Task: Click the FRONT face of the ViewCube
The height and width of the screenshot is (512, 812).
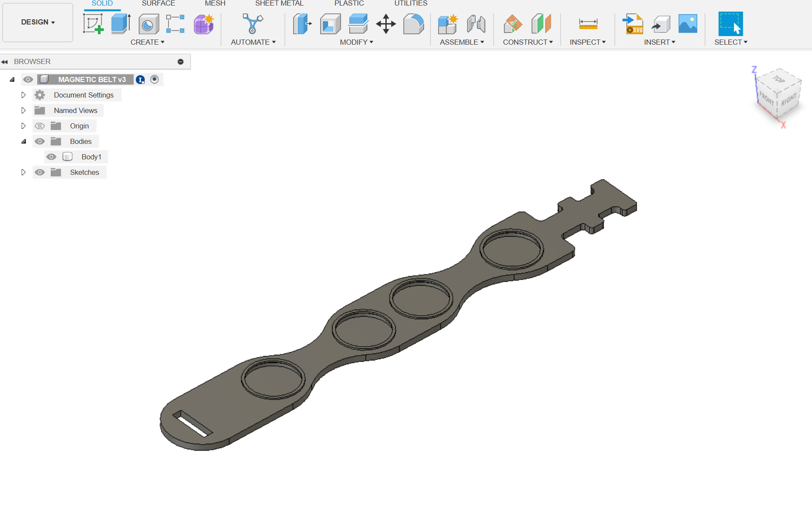Action: click(x=766, y=98)
